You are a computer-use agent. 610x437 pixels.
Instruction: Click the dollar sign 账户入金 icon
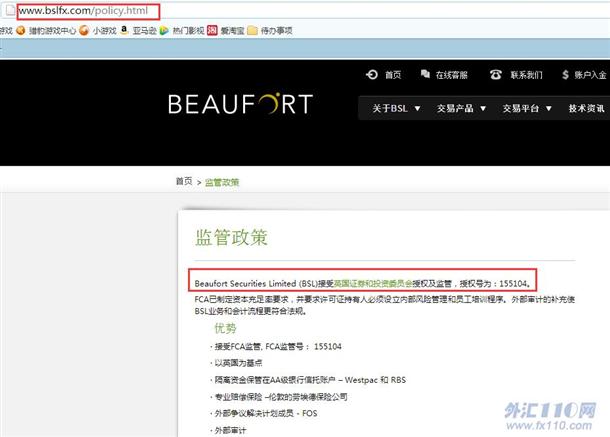pos(565,74)
